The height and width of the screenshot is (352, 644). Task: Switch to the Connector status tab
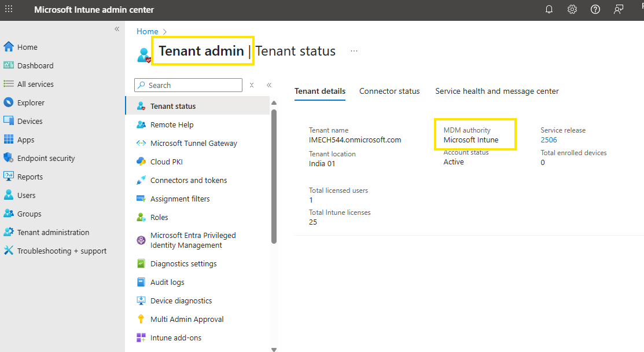[389, 91]
